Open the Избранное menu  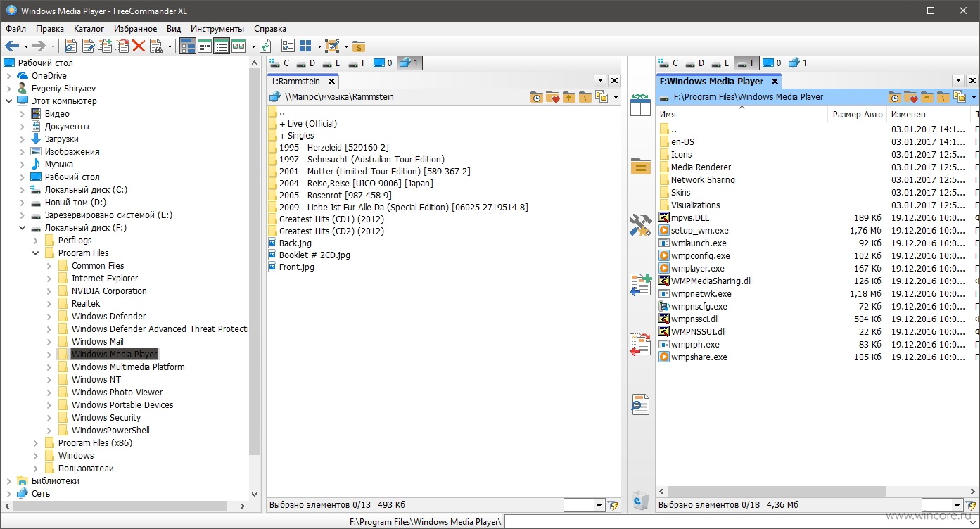134,29
